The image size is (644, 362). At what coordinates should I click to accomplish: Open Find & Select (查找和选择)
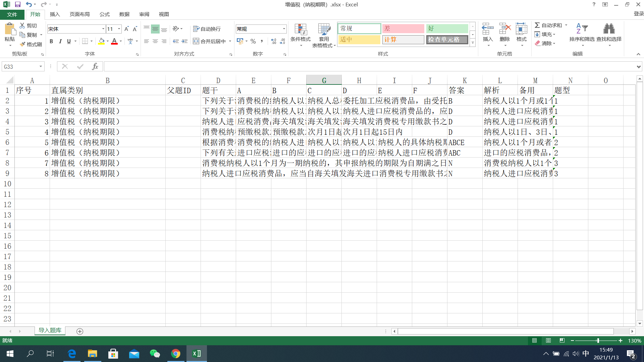609,35
